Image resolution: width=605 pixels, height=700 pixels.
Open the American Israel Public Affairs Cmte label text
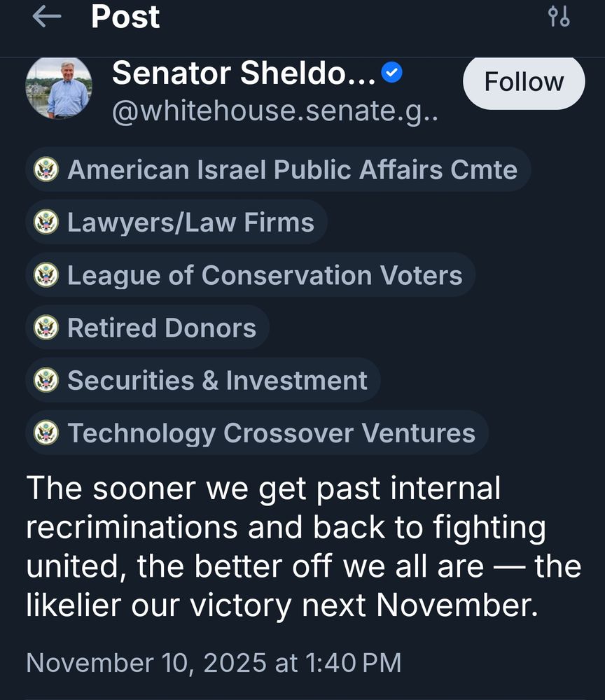click(292, 169)
